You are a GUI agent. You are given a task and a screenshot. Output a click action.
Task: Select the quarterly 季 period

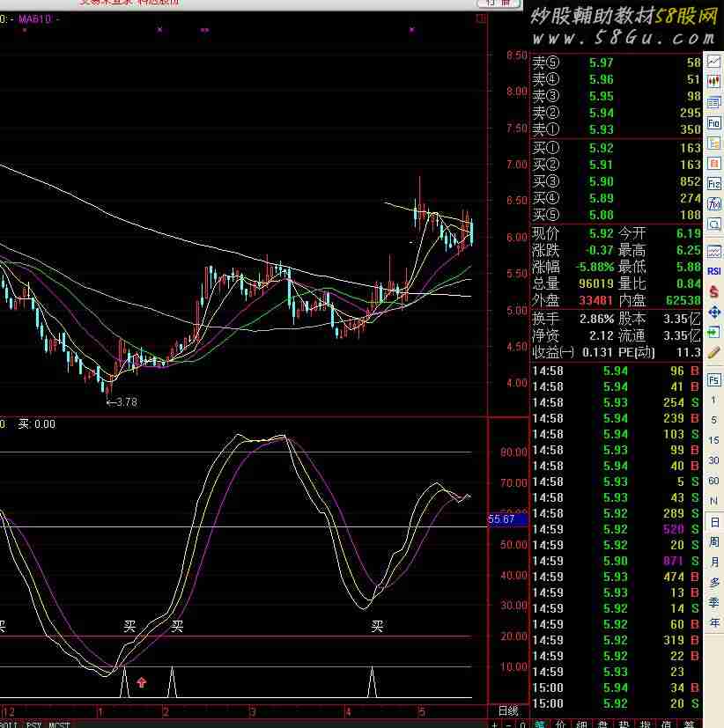714,603
